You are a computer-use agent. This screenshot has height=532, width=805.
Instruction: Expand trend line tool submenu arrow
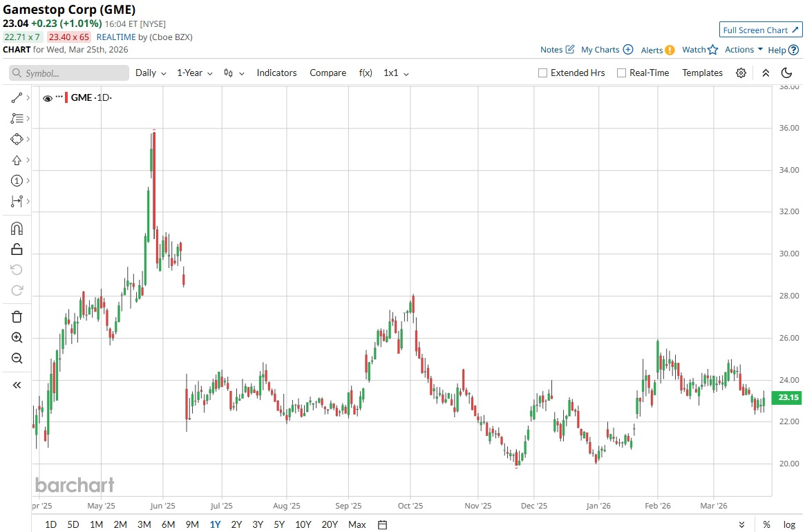pos(28,97)
